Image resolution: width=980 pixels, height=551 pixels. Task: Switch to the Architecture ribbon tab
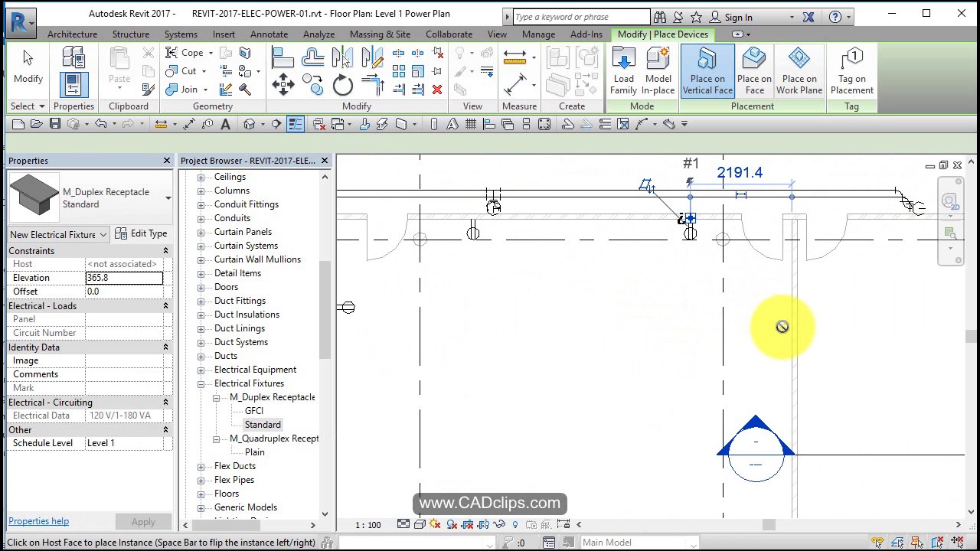point(72,34)
